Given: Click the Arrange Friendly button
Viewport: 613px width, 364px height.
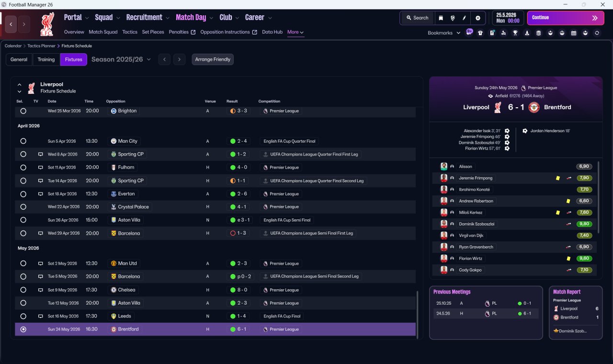Looking at the screenshot, I should click(213, 59).
